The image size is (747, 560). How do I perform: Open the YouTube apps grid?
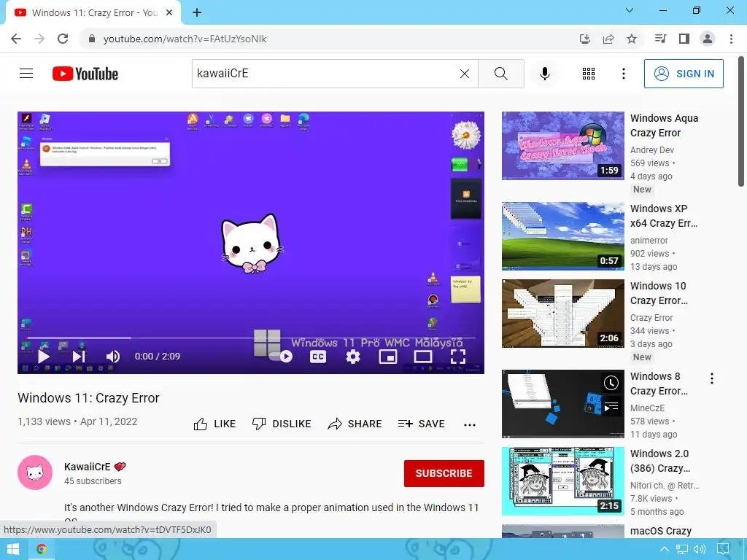(x=589, y=74)
